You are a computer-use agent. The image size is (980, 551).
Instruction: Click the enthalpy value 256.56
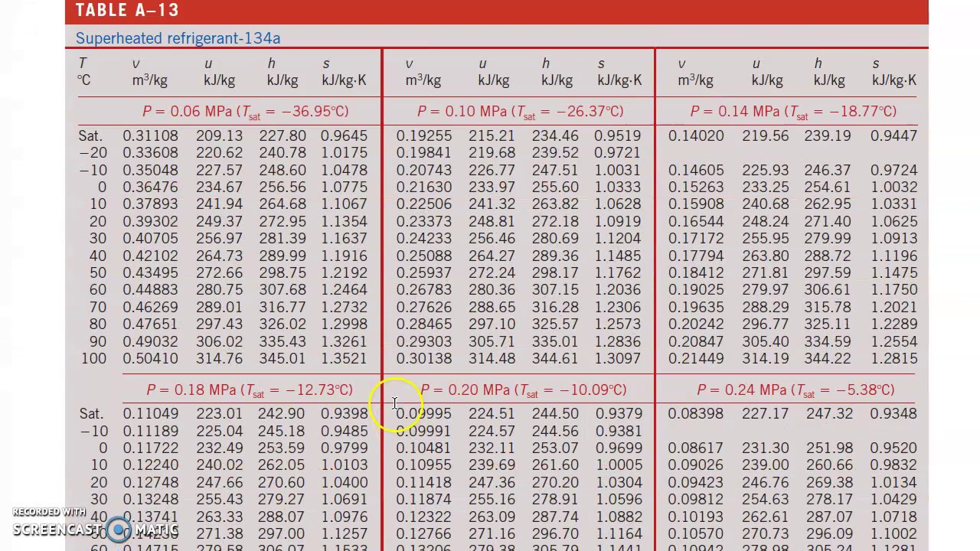pos(283,187)
